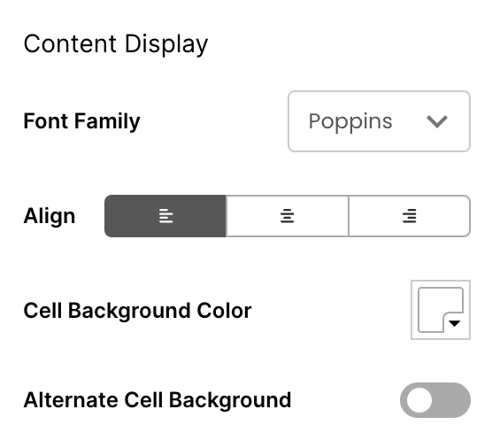Click the Alternate Cell Background label

158,400
